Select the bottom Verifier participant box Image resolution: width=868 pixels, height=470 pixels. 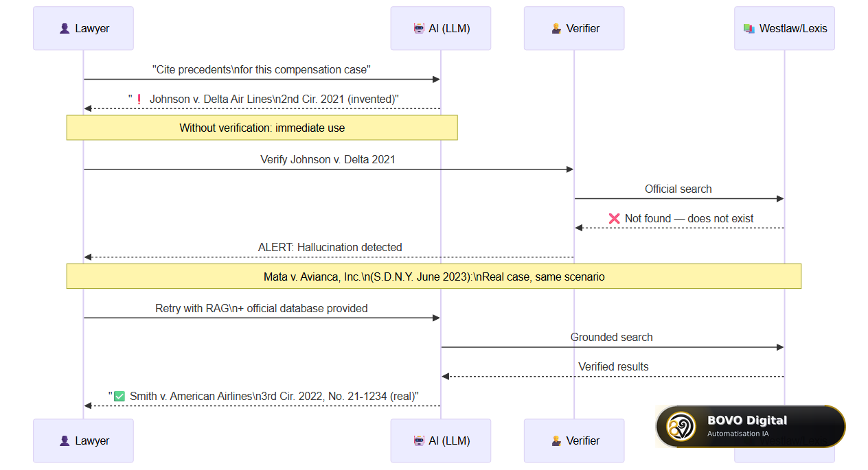coord(574,441)
